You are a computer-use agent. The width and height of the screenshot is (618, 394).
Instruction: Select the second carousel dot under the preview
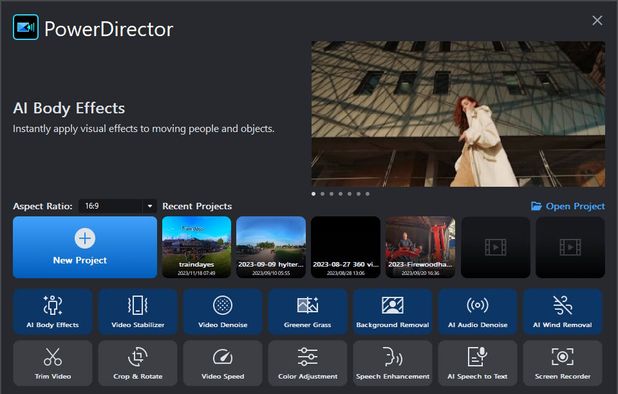click(322, 194)
